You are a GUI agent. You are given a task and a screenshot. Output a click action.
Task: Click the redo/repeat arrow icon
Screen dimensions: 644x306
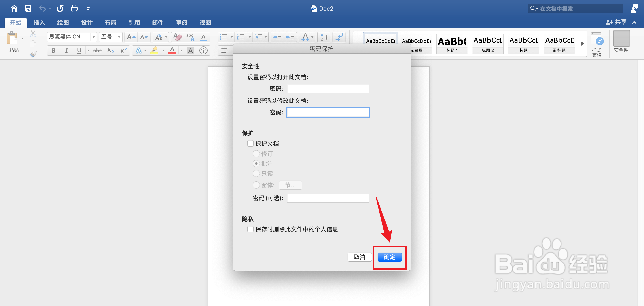60,9
